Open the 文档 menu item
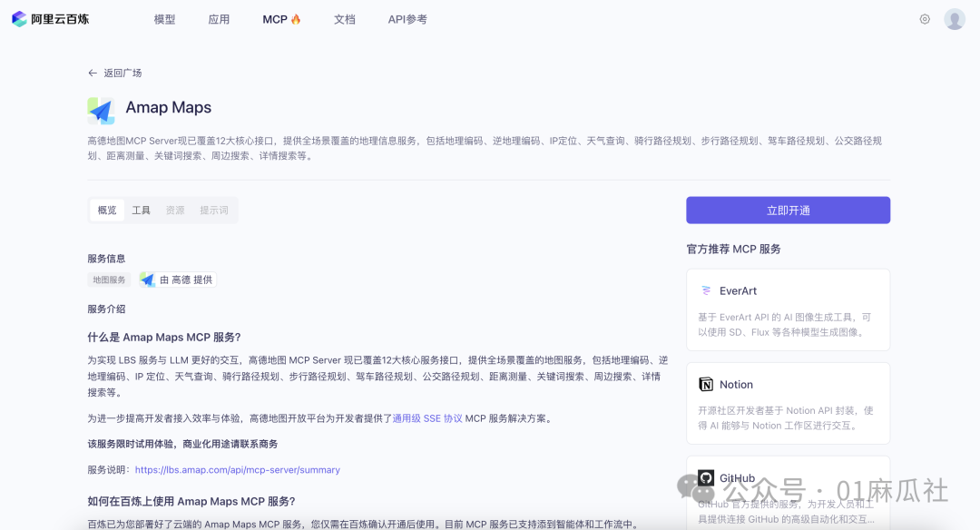Screen dimensions: 980x530 [x=345, y=18]
